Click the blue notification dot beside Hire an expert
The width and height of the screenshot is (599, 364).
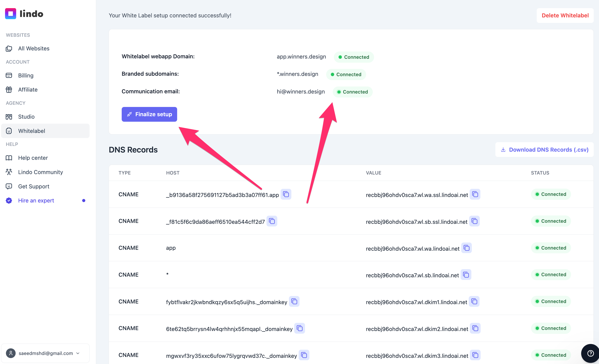[84, 201]
